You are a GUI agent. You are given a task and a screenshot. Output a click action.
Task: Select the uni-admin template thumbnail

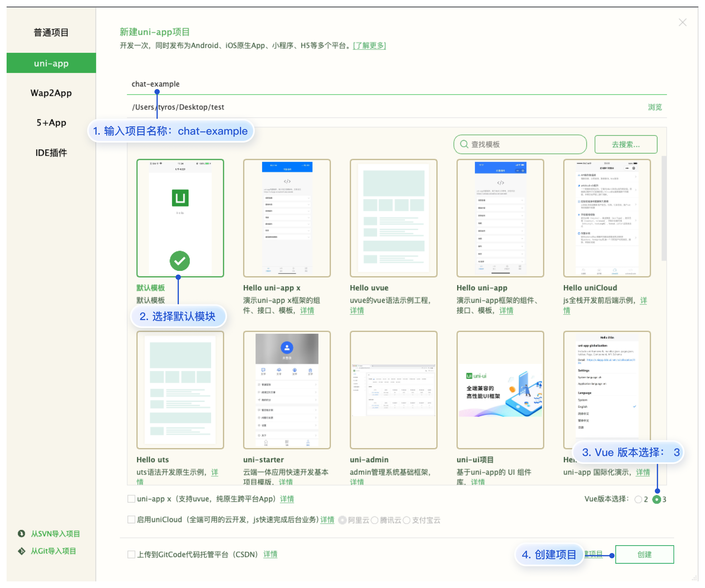[393, 390]
